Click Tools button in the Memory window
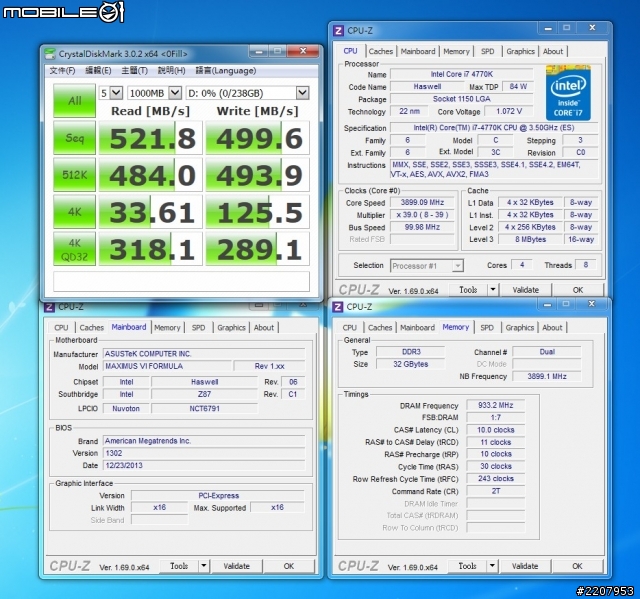Viewport: 640px width, 599px height. click(x=467, y=566)
